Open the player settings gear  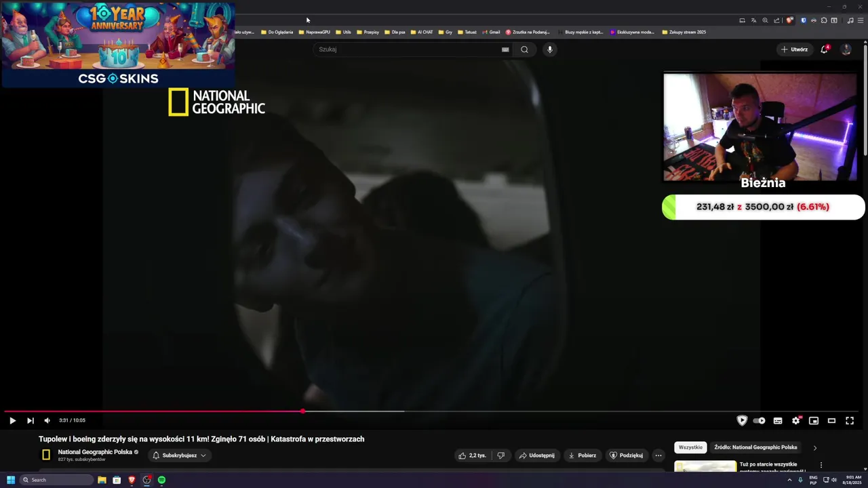coord(796,421)
